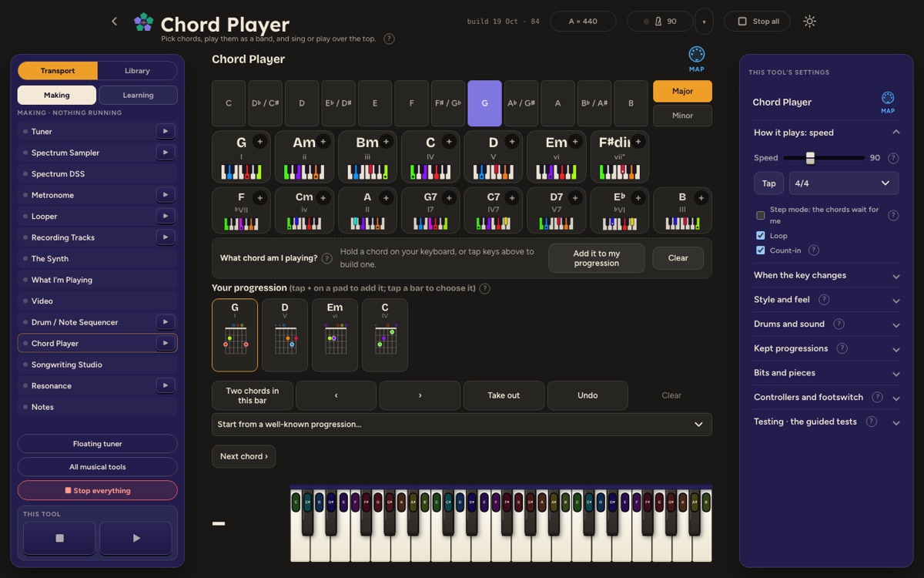Toggle the light/dark theme sun icon

809,22
